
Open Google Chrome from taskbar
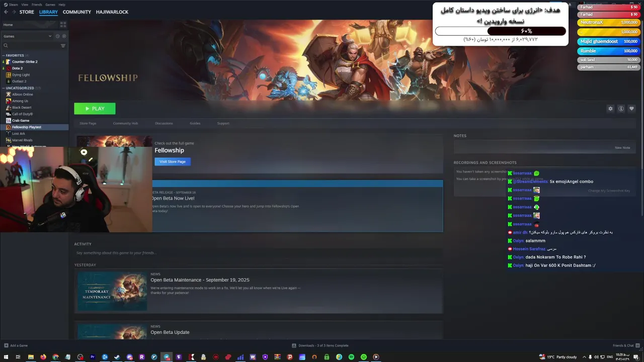(x=55, y=357)
